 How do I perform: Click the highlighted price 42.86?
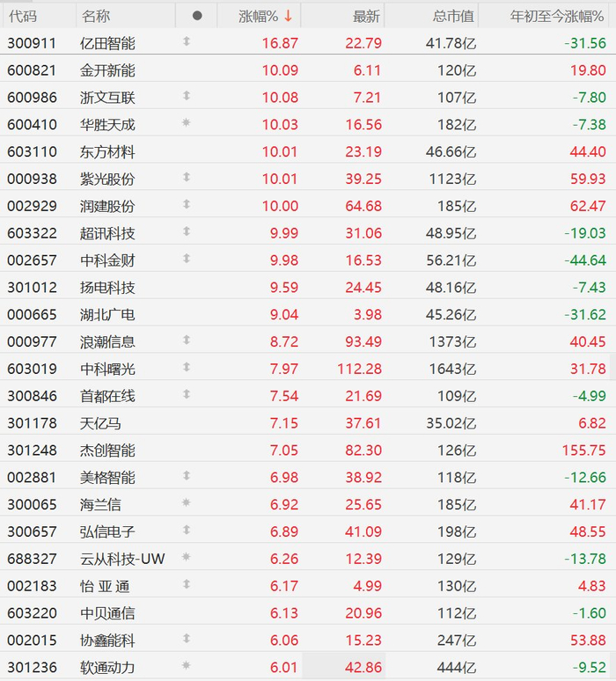pos(363,668)
